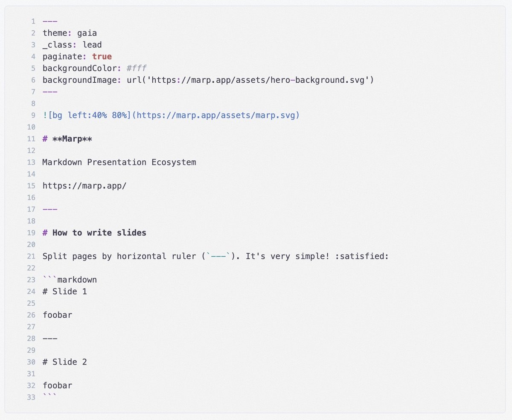
Task: Click the "# Slide 2" line
Action: pos(65,362)
